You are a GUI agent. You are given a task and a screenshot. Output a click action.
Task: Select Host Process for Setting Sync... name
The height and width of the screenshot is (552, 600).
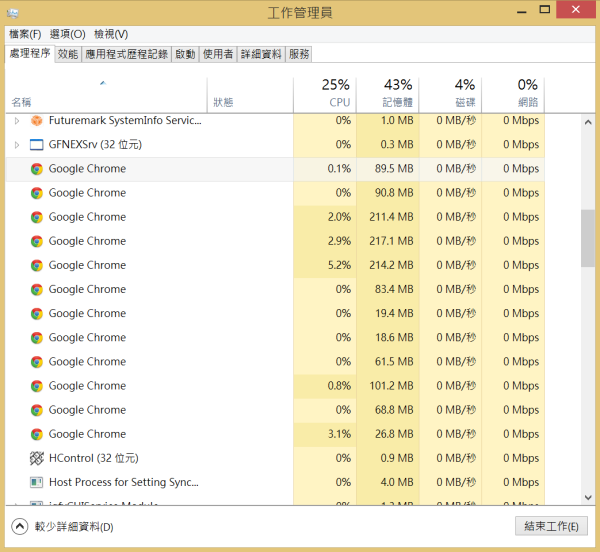[x=124, y=482]
